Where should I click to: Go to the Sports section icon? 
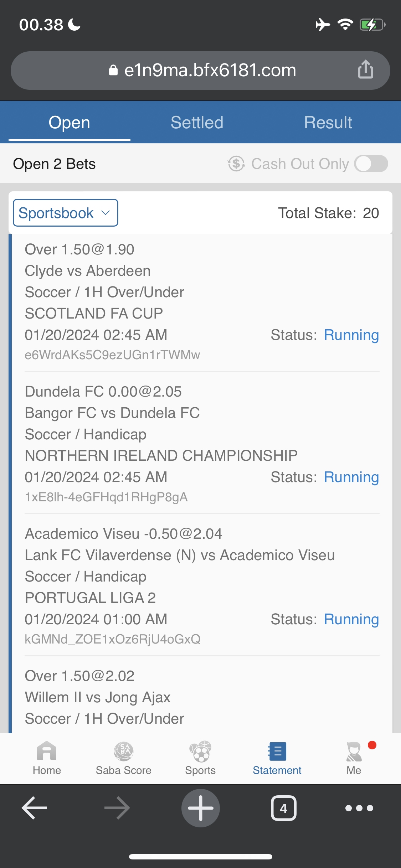click(200, 752)
